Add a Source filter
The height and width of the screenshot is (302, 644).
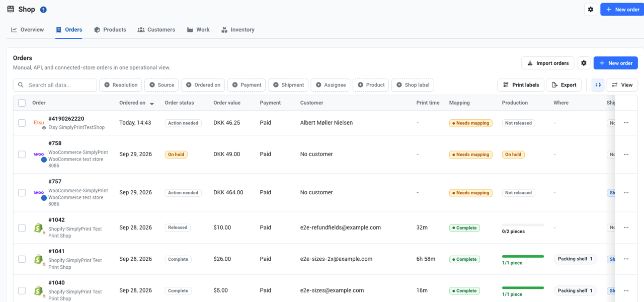(x=162, y=85)
